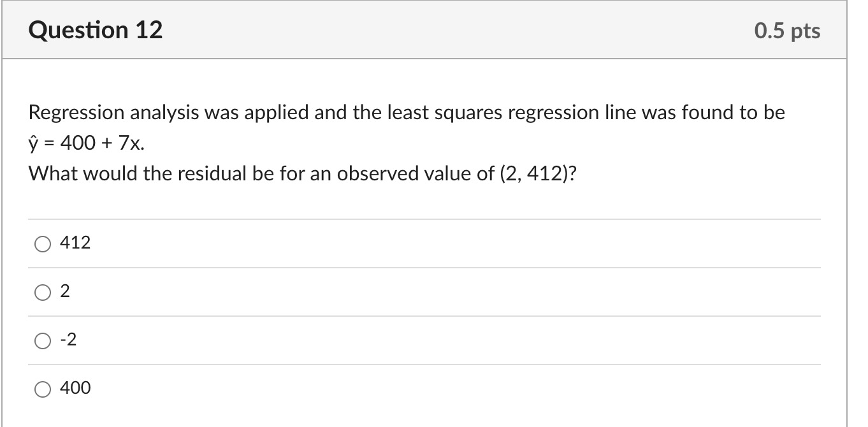Click the question header bar

pos(434,29)
